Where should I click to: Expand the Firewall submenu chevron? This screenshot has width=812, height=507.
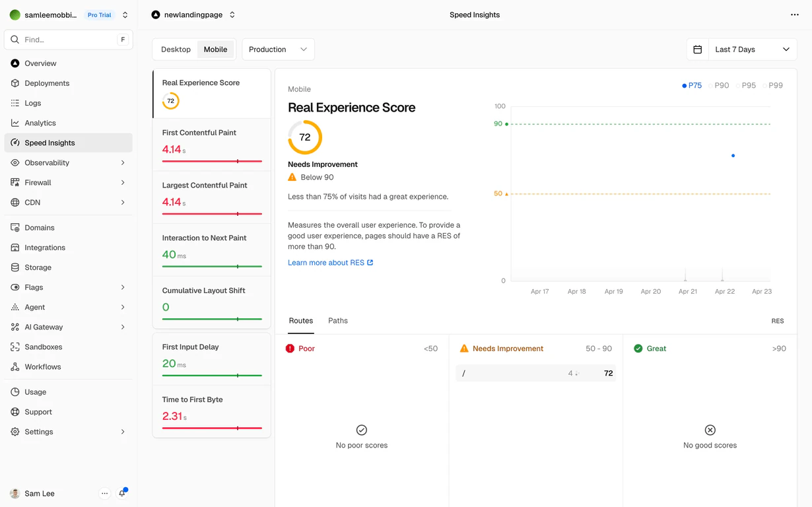[x=123, y=182]
